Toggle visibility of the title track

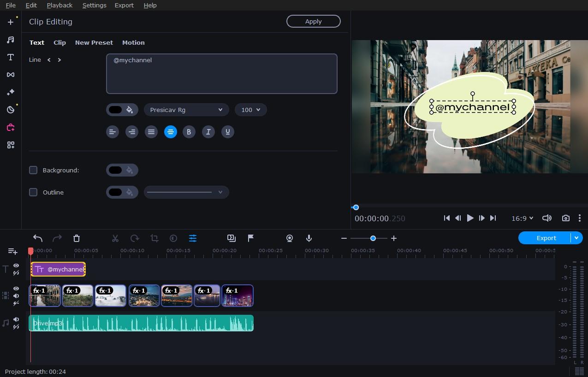point(16,266)
